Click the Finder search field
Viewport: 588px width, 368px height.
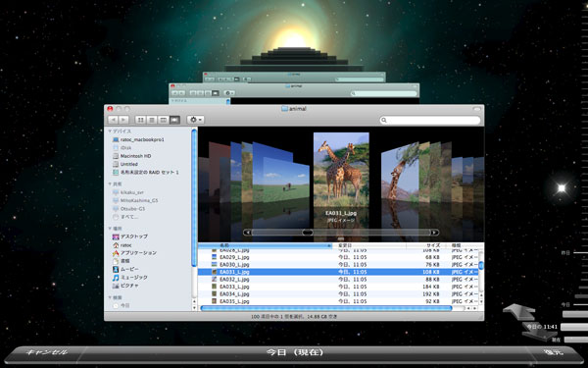430,120
